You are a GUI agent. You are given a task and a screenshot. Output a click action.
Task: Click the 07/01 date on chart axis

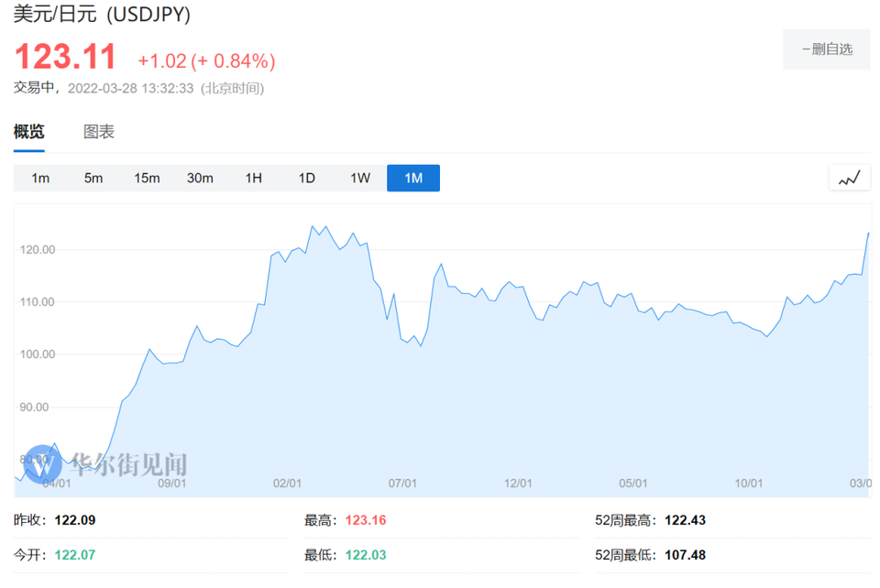point(402,483)
